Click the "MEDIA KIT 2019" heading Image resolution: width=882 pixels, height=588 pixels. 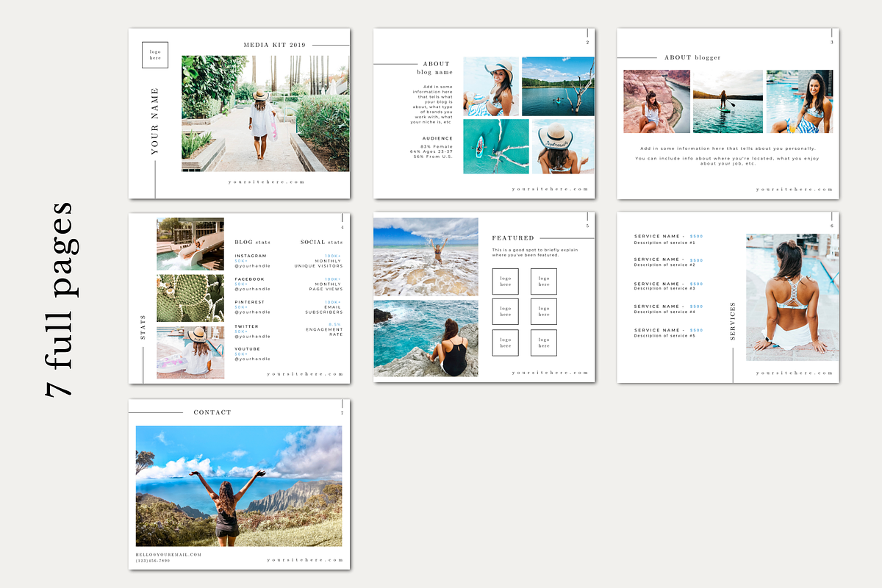point(274,45)
